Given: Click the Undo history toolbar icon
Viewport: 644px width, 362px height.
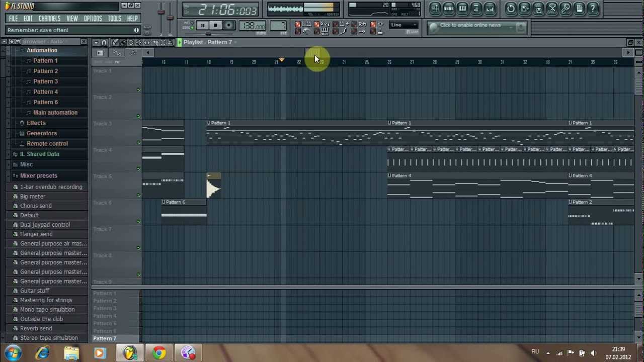Looking at the screenshot, I should (511, 8).
